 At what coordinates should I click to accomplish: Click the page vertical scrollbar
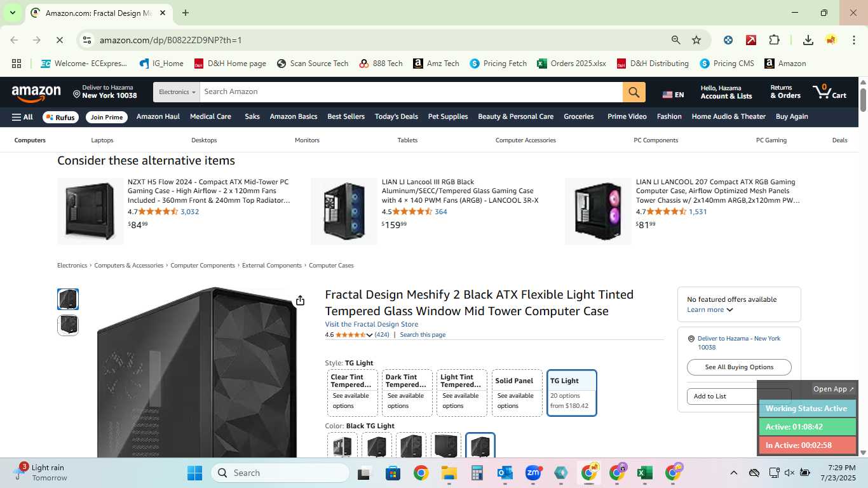tap(863, 100)
